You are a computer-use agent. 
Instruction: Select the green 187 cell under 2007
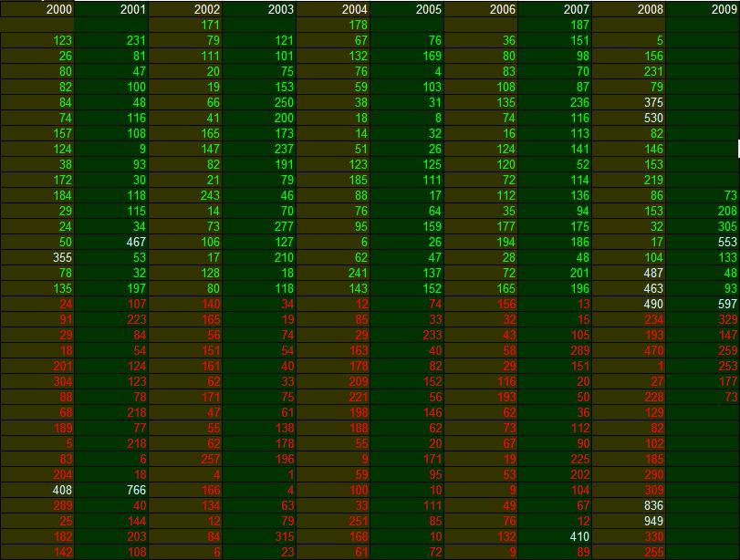click(x=555, y=25)
